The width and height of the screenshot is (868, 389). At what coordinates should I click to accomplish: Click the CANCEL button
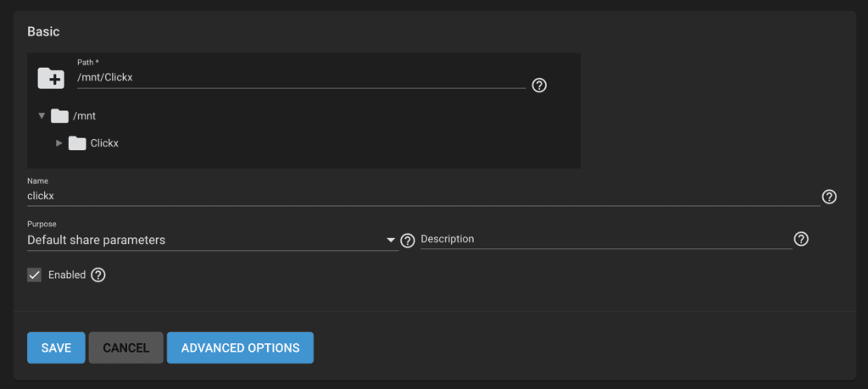126,348
